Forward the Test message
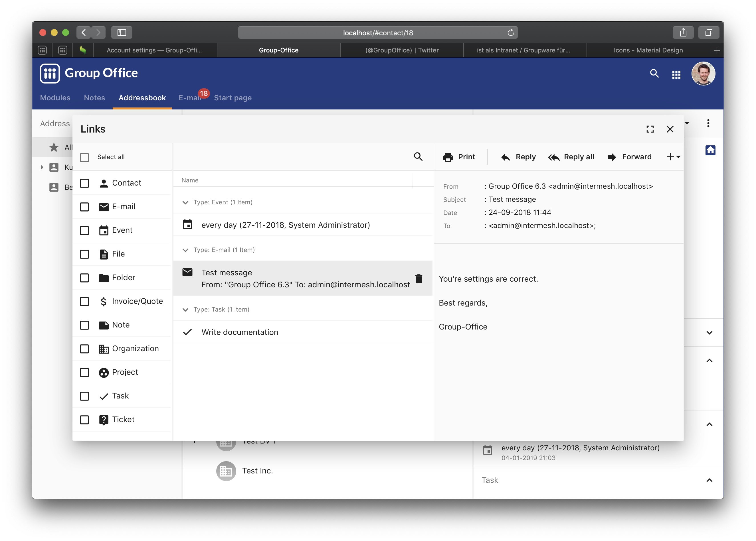 [x=629, y=157]
